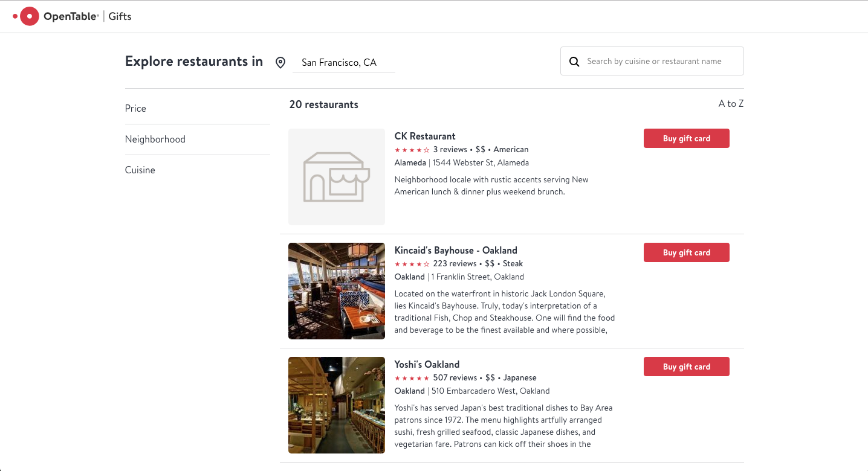Buy gift card for Yoshi's Oakland
The height and width of the screenshot is (471, 868).
point(687,367)
